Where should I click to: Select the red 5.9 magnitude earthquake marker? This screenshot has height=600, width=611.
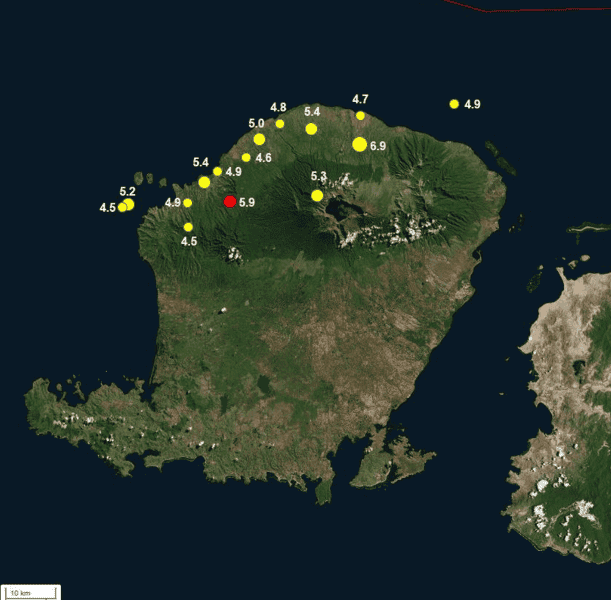point(230,201)
